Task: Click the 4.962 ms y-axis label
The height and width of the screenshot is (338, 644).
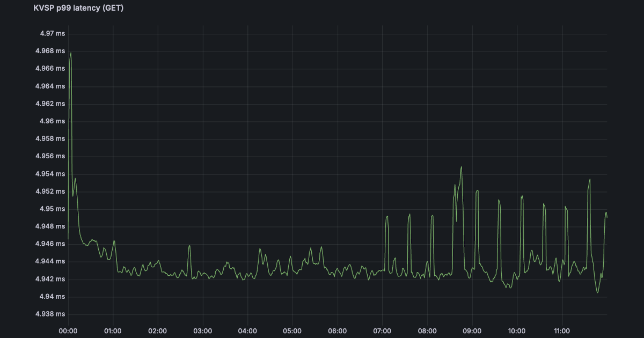Action: (50, 104)
